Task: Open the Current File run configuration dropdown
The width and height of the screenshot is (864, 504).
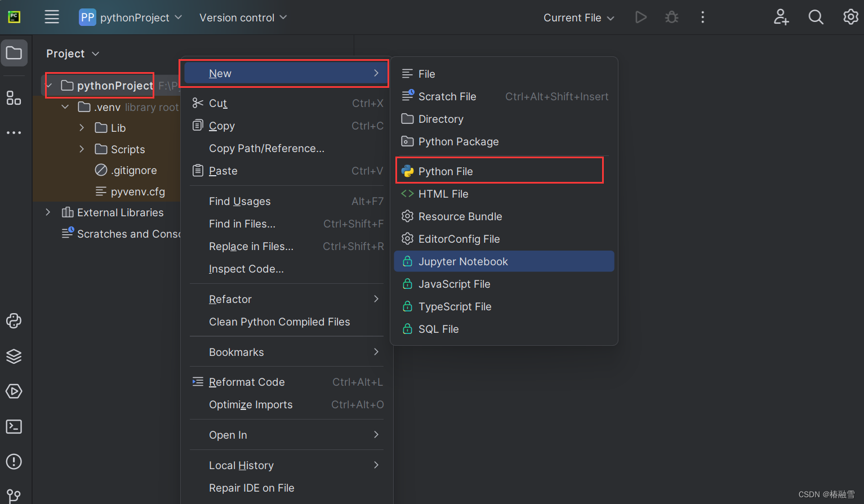Action: point(579,17)
